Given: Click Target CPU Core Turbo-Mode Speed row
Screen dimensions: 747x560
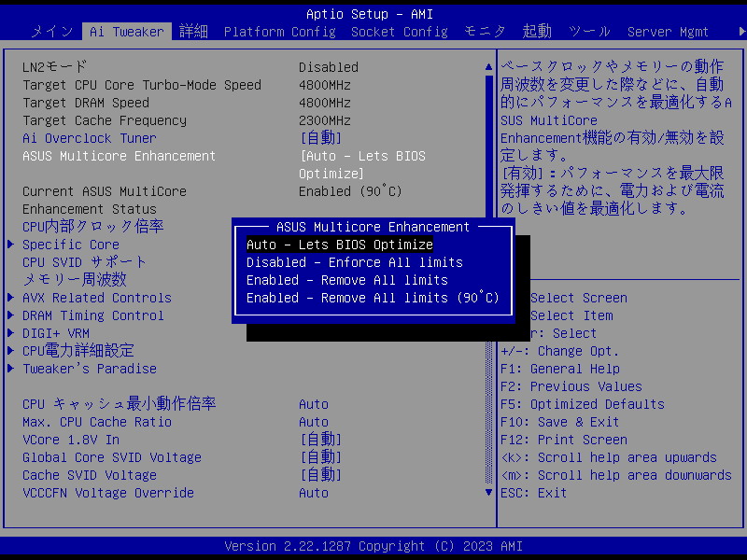Looking at the screenshot, I should 187,85.
